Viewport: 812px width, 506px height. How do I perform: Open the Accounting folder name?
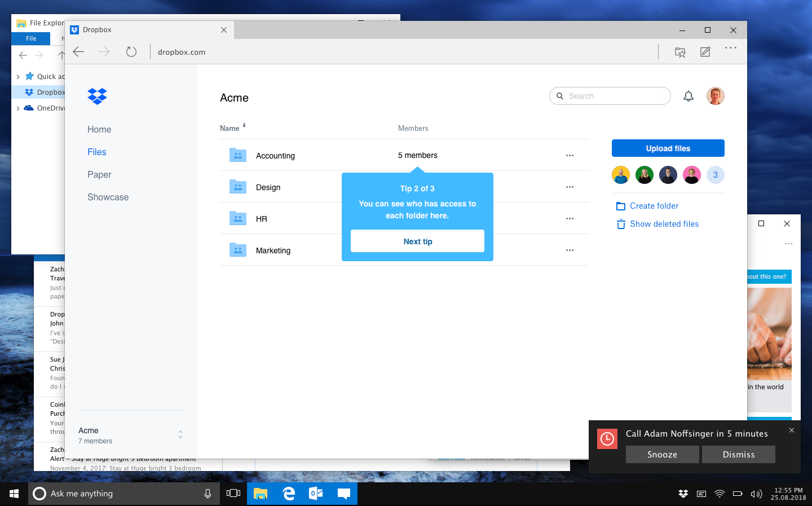pos(275,156)
